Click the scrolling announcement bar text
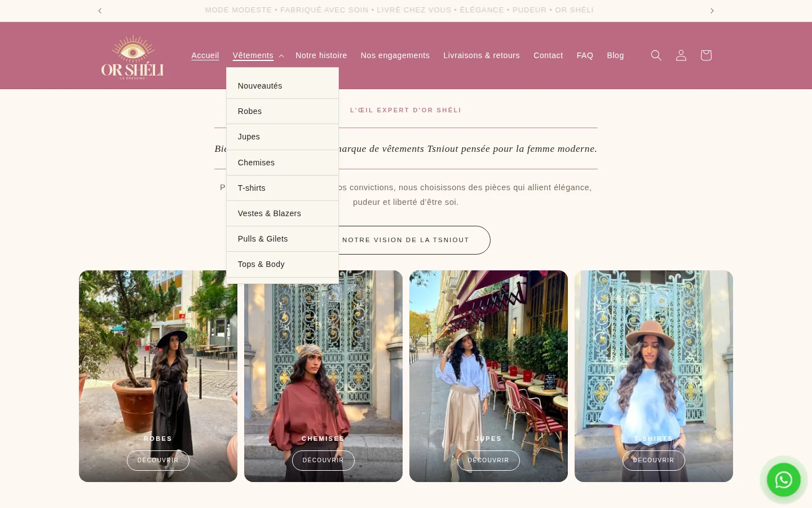Screen dimensions: 812x508 click(x=399, y=10)
